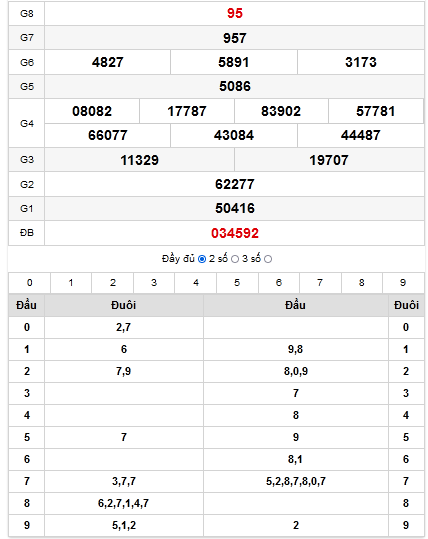Screen dimensions: 428x539
Task: Click the G4 result 43084
Action: pos(234,135)
